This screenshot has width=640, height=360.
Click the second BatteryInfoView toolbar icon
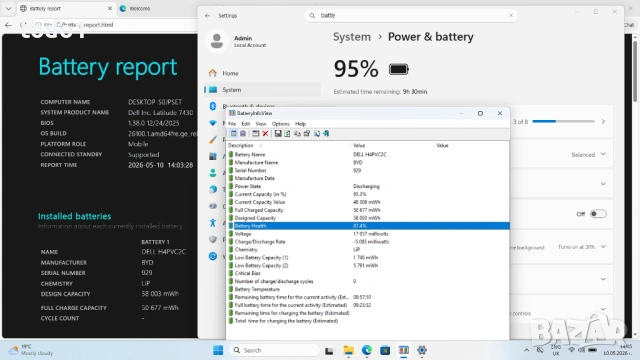tap(243, 133)
